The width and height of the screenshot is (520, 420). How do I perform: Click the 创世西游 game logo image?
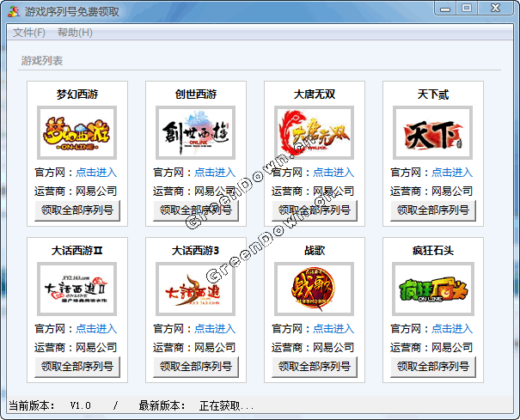195,132
